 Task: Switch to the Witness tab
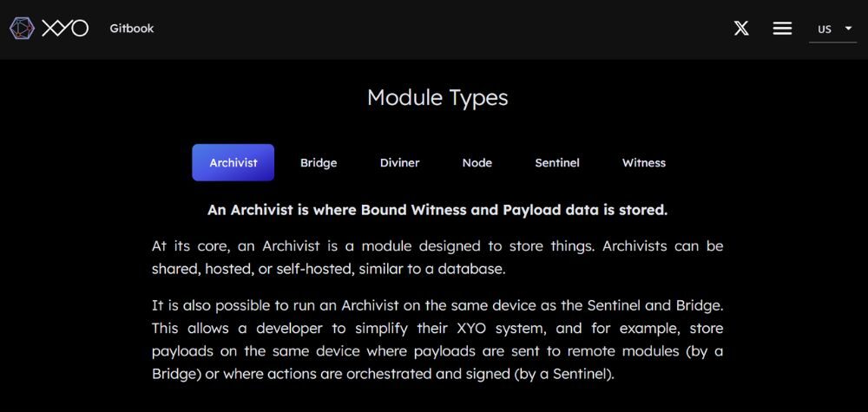(644, 162)
